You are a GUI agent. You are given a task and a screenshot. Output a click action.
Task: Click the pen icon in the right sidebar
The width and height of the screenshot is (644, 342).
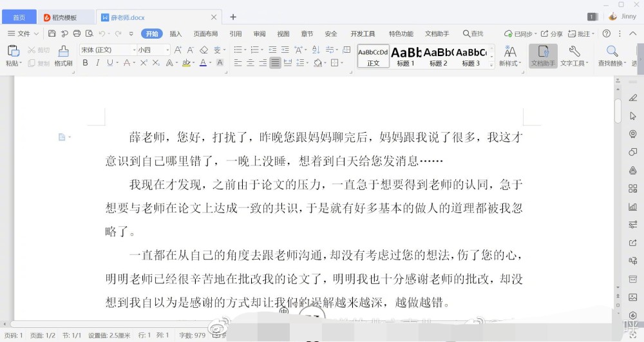coord(633,98)
